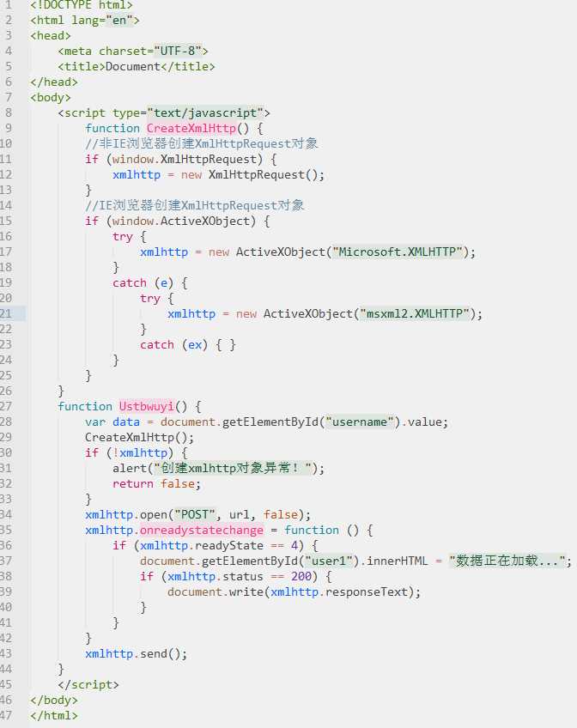
Task: Click the word Document inside the title tag
Action: [x=133, y=66]
